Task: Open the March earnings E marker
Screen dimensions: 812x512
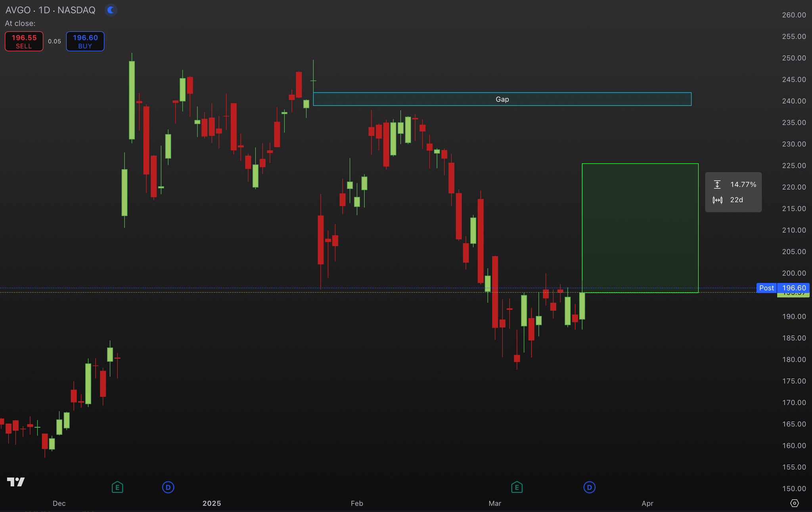Action: [x=517, y=487]
